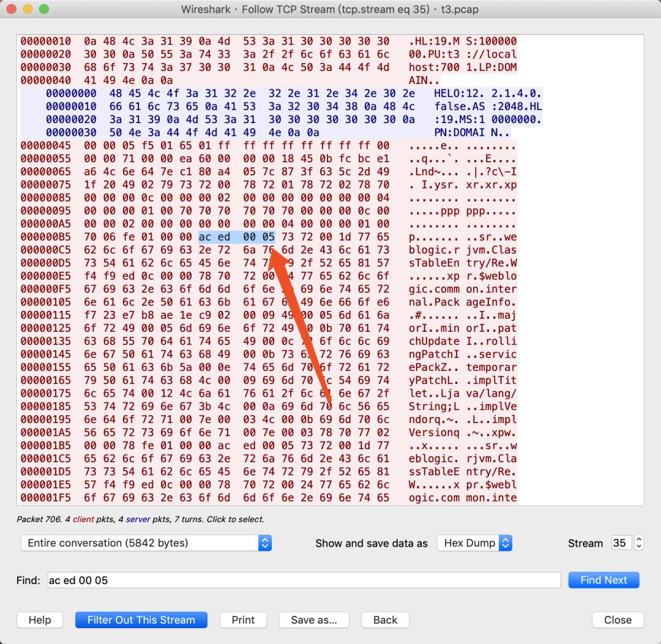Click the Print button
661x644 pixels.
click(x=243, y=620)
